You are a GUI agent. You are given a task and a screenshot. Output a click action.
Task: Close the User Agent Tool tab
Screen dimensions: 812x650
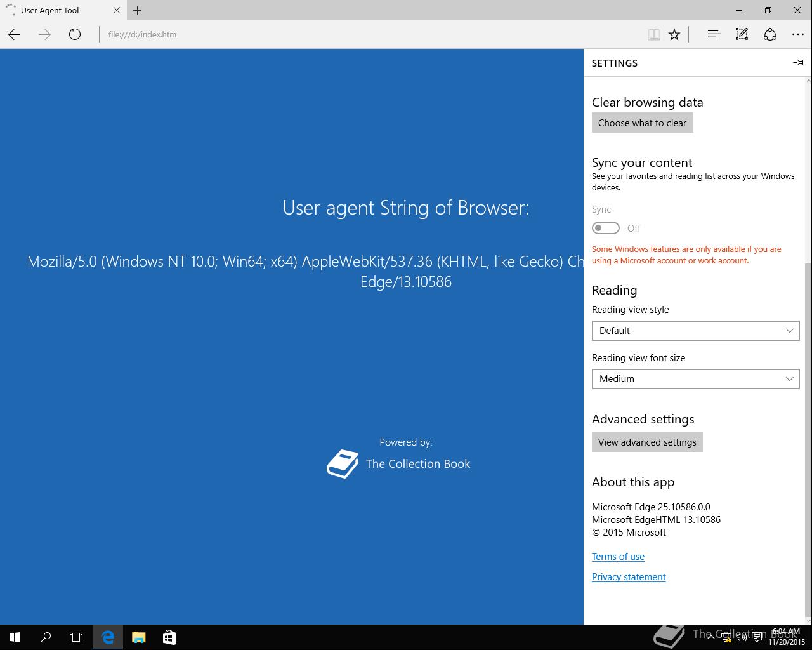(117, 10)
